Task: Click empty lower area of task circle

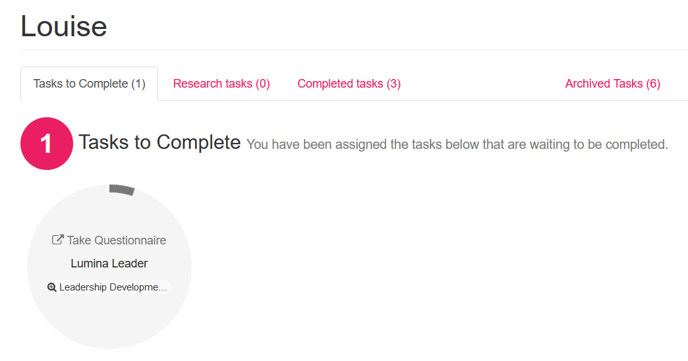Action: click(x=109, y=322)
